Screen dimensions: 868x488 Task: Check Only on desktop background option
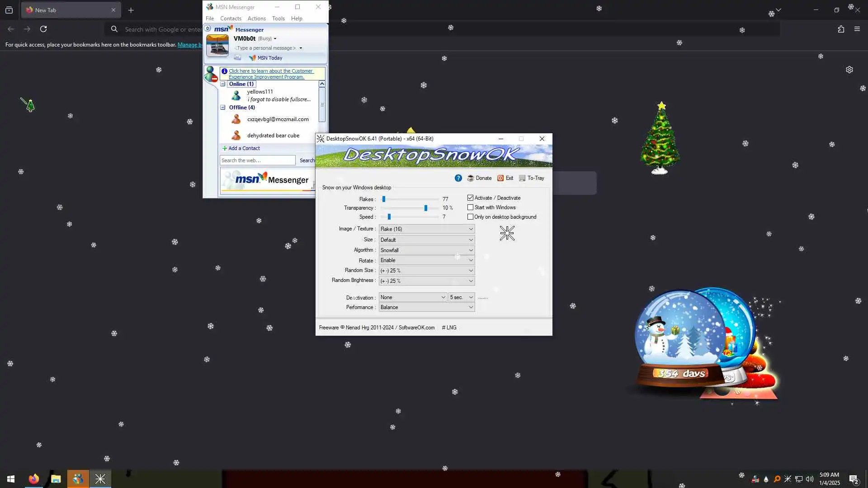(470, 217)
